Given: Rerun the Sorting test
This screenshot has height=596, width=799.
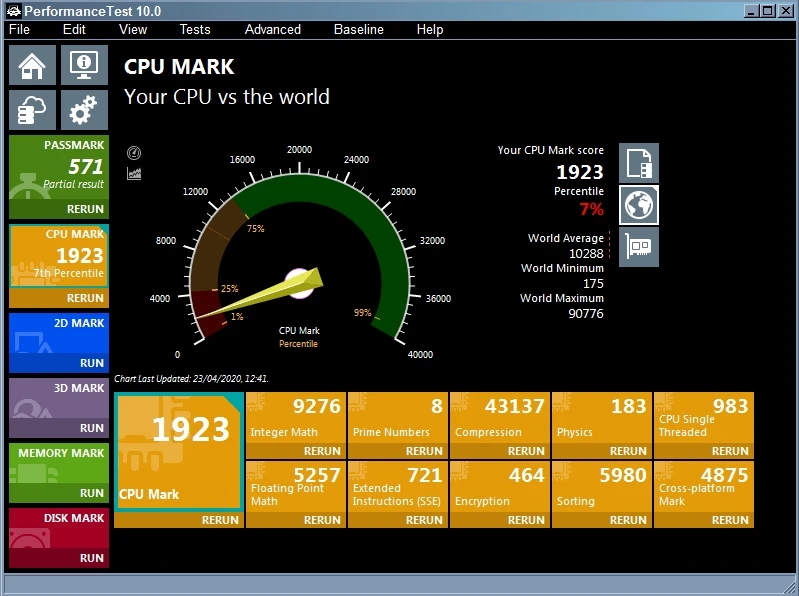Looking at the screenshot, I should coord(602,520).
